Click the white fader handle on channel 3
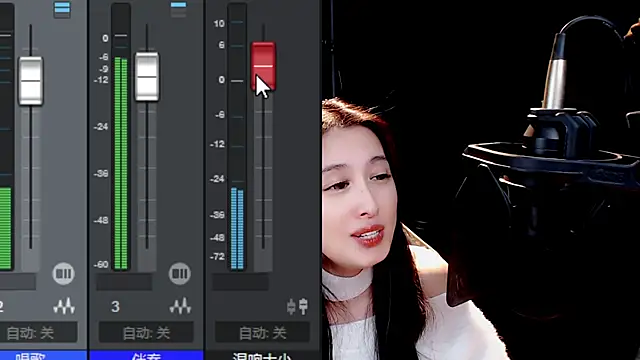Screen dimensions: 640x360 point(147,76)
